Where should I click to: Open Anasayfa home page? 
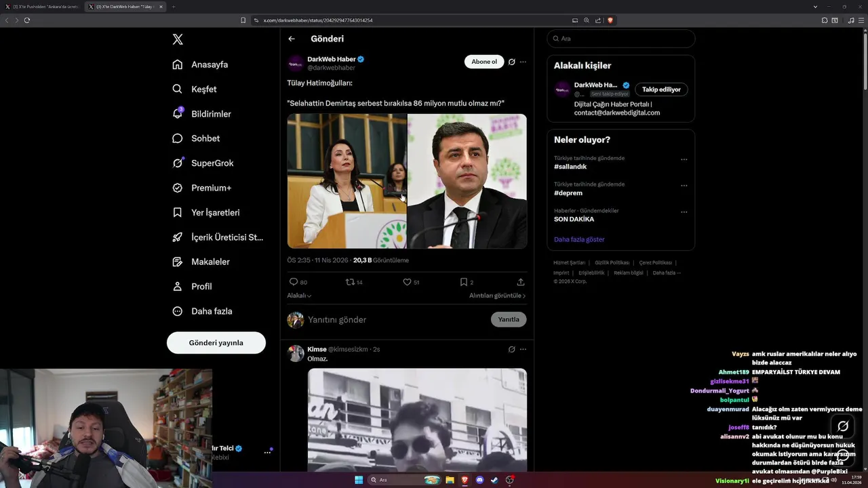200,64
